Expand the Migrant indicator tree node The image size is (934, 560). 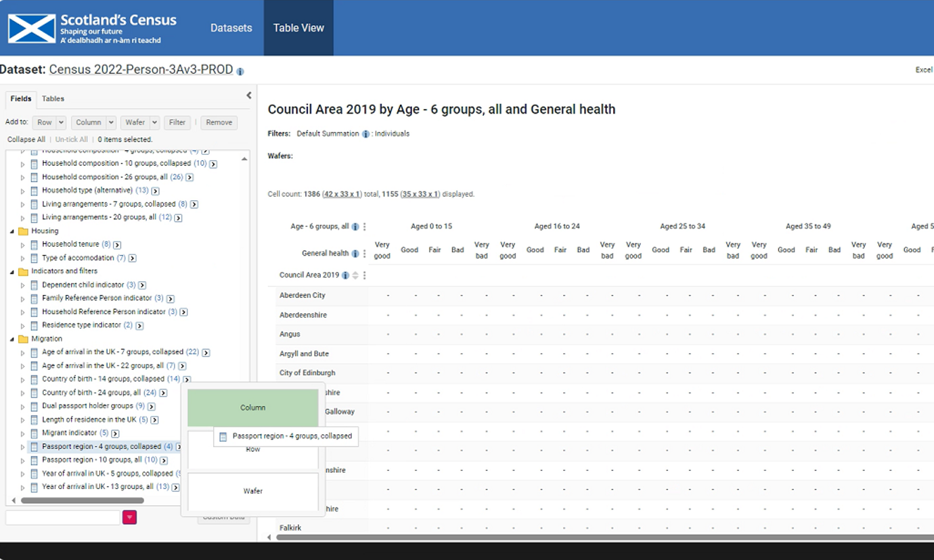tap(22, 434)
